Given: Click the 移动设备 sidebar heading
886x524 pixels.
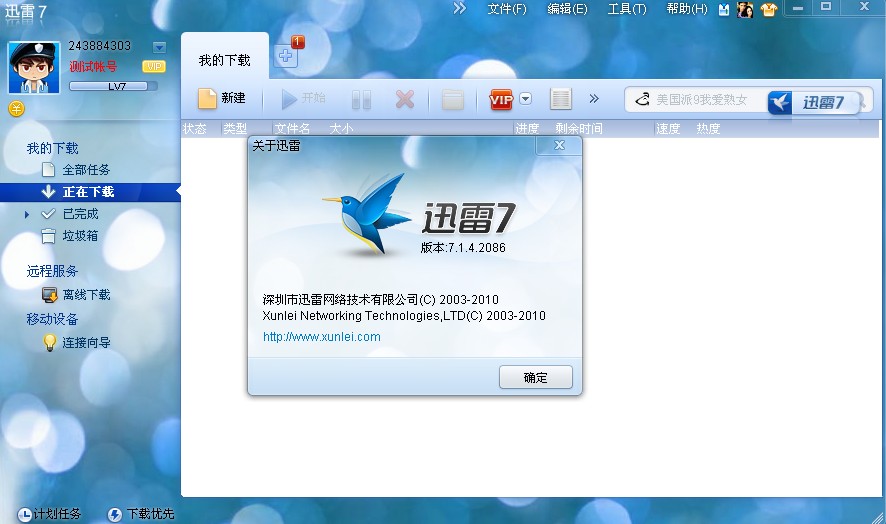Looking at the screenshot, I should coord(52,319).
